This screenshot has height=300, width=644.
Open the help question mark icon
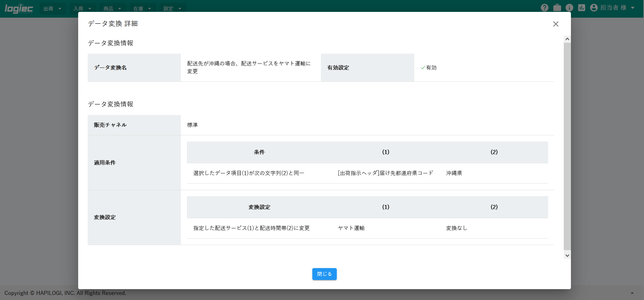click(544, 8)
